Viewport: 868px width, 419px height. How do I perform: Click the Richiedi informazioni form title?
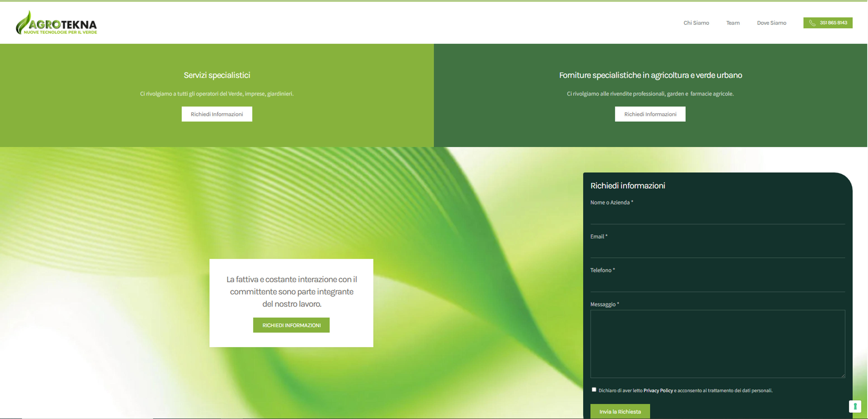tap(627, 186)
